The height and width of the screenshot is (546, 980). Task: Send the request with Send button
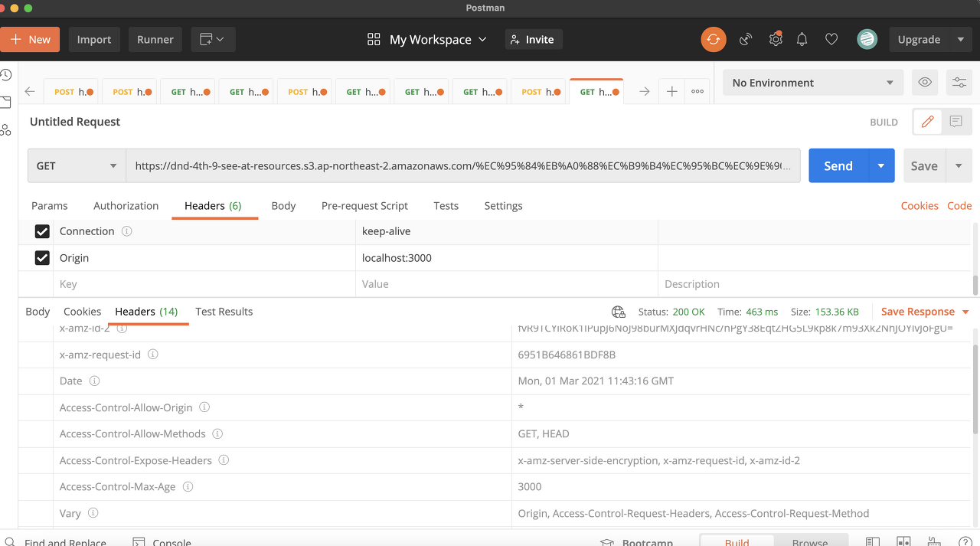838,165
